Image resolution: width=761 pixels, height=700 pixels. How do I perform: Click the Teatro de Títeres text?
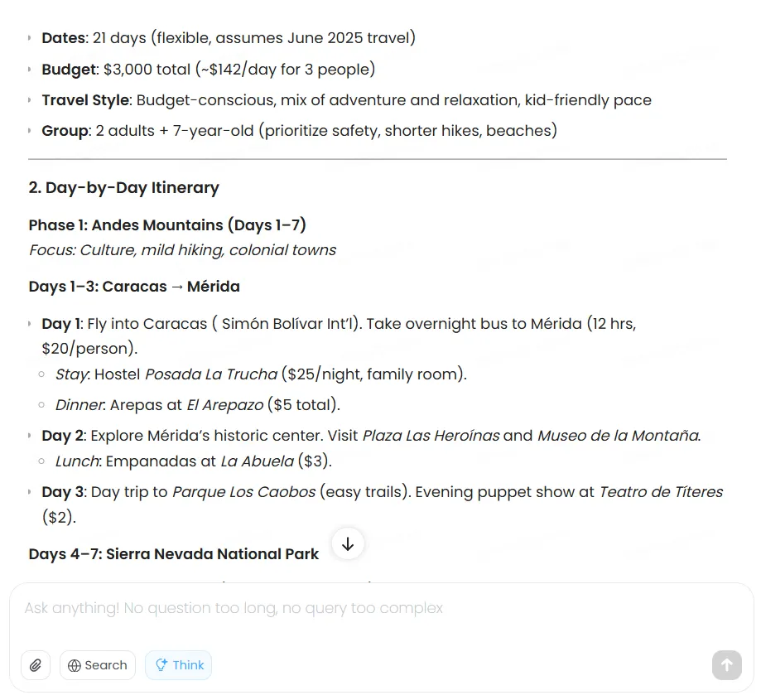tap(661, 492)
